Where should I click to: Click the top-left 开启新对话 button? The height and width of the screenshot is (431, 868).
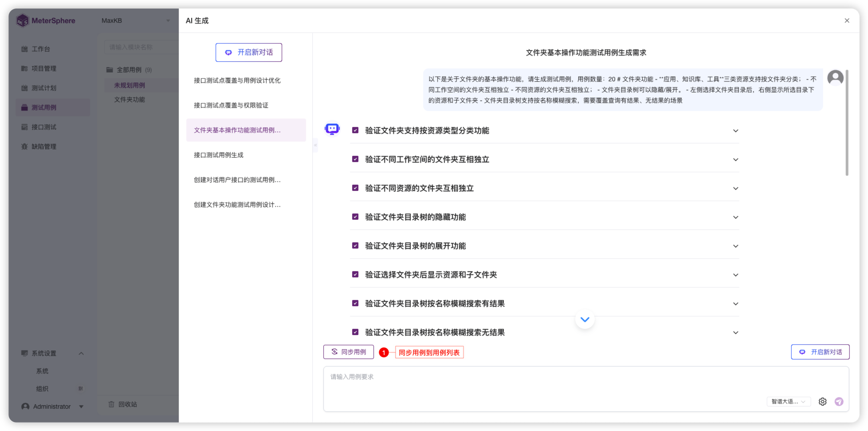pyautogui.click(x=249, y=52)
